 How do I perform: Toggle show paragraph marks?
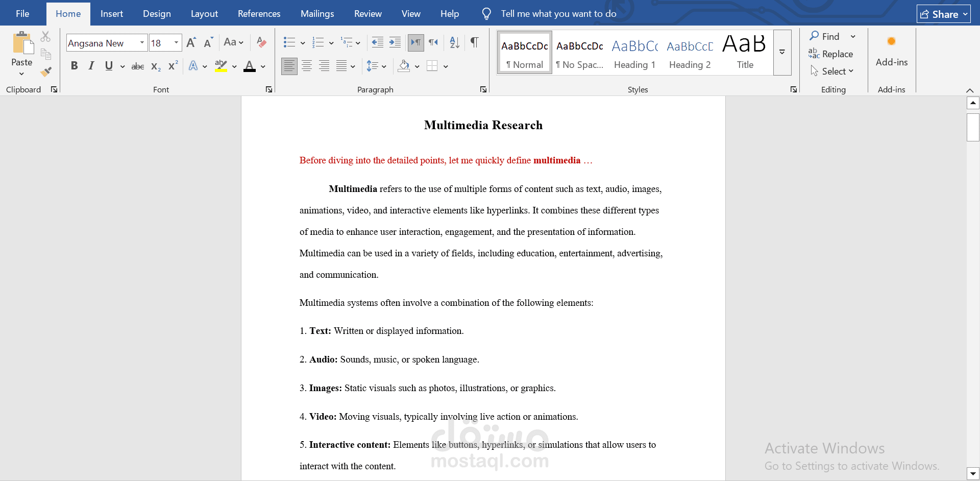pyautogui.click(x=475, y=42)
